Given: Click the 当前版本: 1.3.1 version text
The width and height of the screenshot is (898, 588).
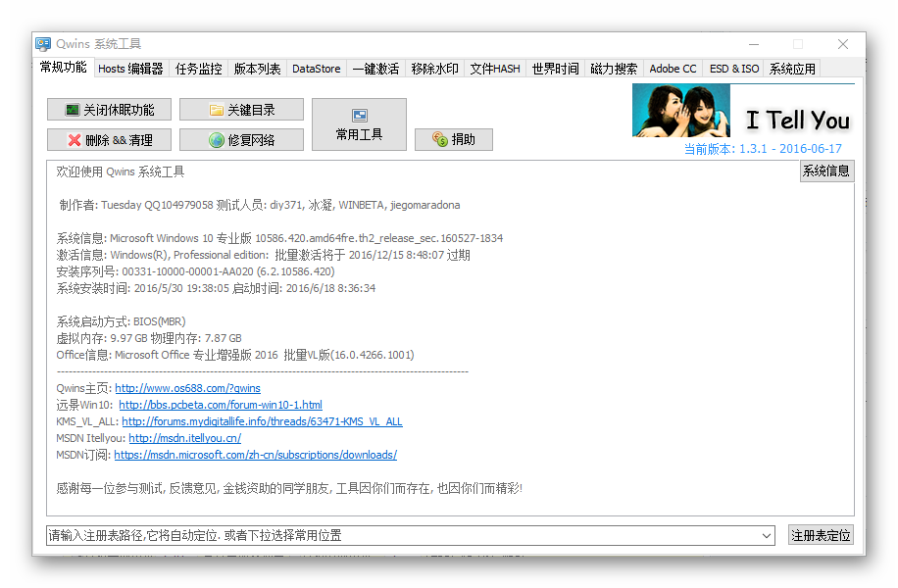Looking at the screenshot, I should (763, 149).
